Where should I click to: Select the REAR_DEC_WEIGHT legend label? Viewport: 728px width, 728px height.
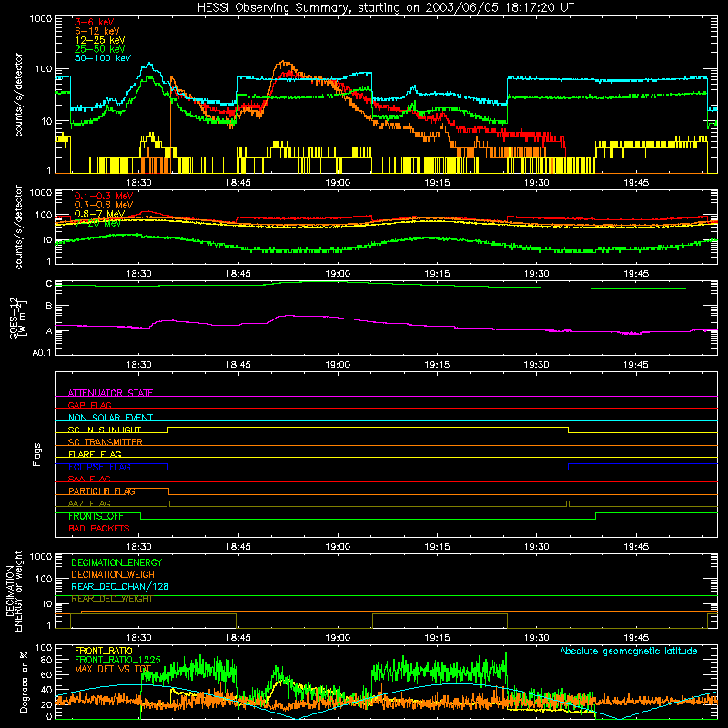click(111, 599)
